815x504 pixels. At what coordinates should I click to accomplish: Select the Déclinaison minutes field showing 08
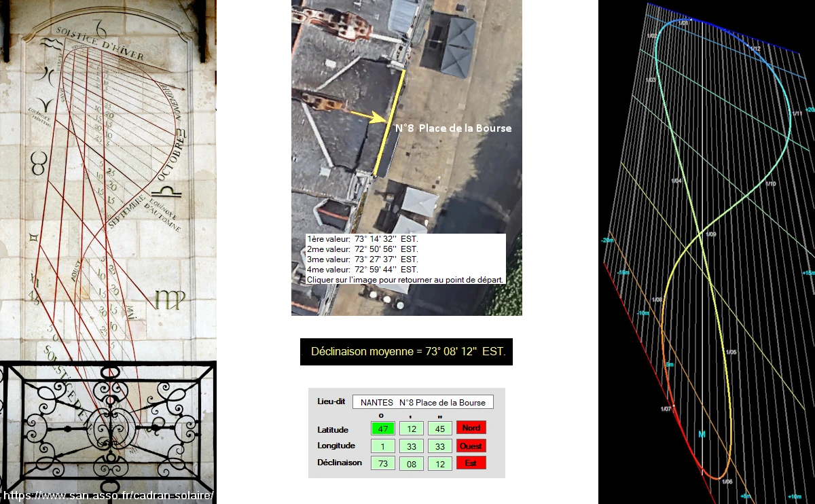(x=411, y=463)
